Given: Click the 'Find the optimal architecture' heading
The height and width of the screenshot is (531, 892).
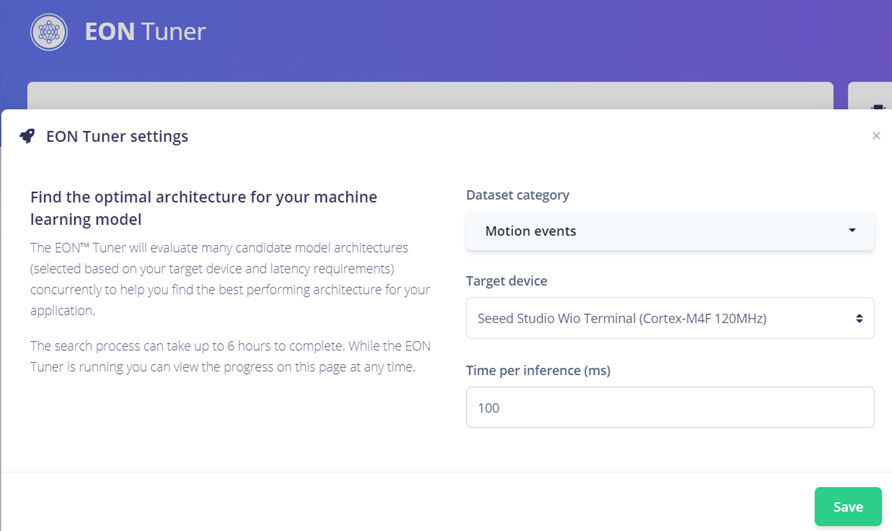Looking at the screenshot, I should point(204,208).
